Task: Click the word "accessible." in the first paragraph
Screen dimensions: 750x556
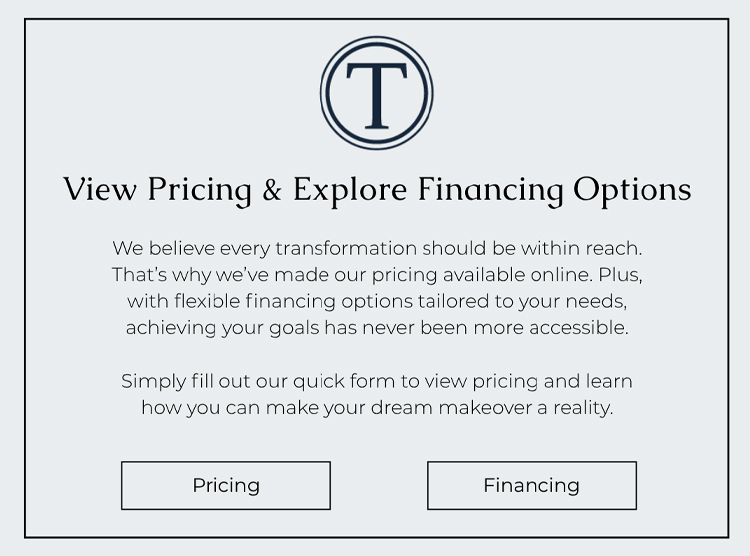Action: tap(579, 328)
